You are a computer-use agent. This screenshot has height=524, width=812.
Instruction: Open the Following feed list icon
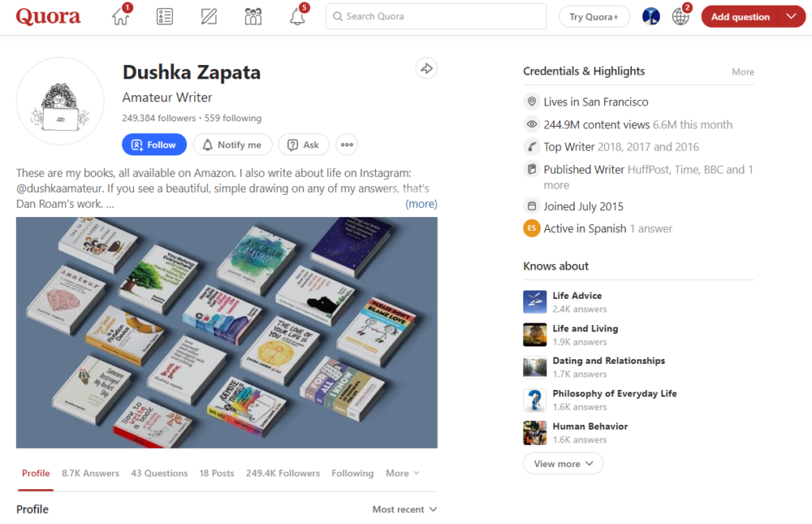pos(165,17)
